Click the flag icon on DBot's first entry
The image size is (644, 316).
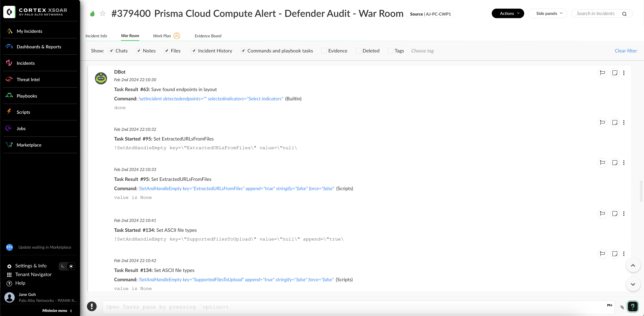(602, 73)
